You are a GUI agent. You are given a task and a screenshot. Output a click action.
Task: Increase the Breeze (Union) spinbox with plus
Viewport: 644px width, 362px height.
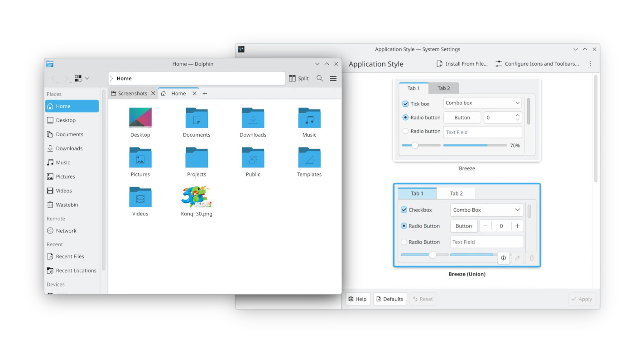point(517,226)
